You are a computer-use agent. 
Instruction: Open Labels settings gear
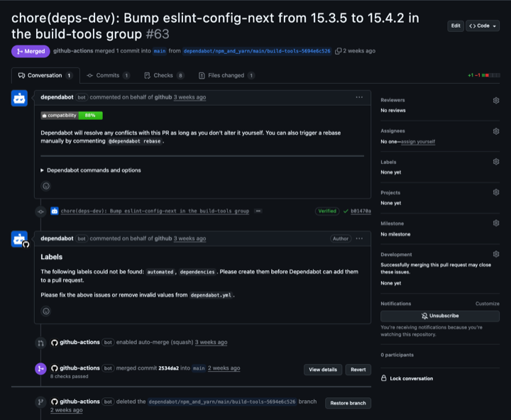(495, 162)
